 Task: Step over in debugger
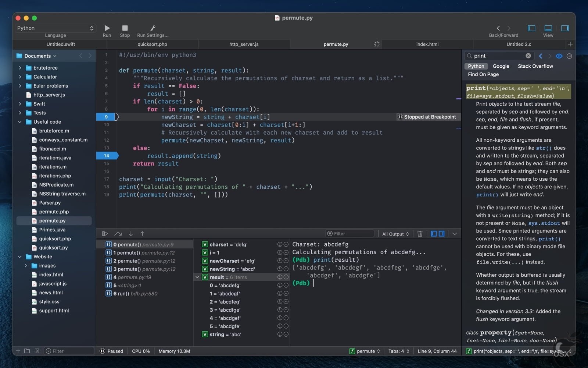click(118, 234)
